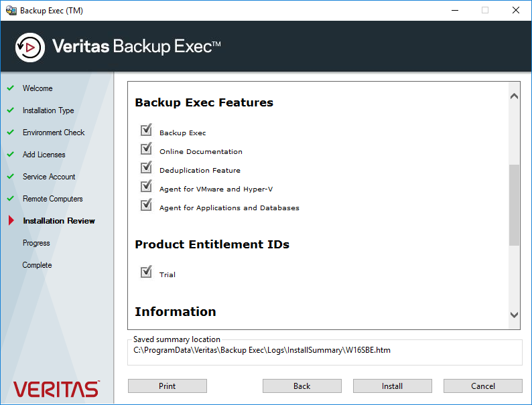Click the red VERITAS logo at bottom left
This screenshot has width=532, height=405.
pos(56,389)
